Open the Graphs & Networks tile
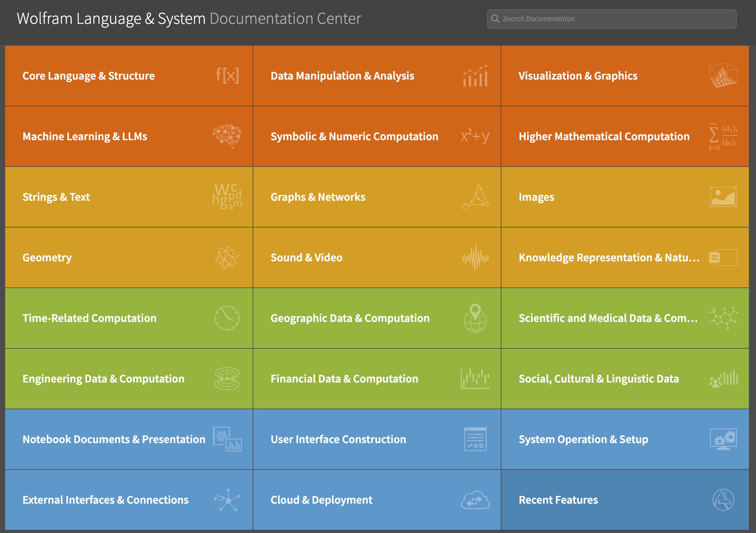The height and width of the screenshot is (533, 756). click(318, 197)
